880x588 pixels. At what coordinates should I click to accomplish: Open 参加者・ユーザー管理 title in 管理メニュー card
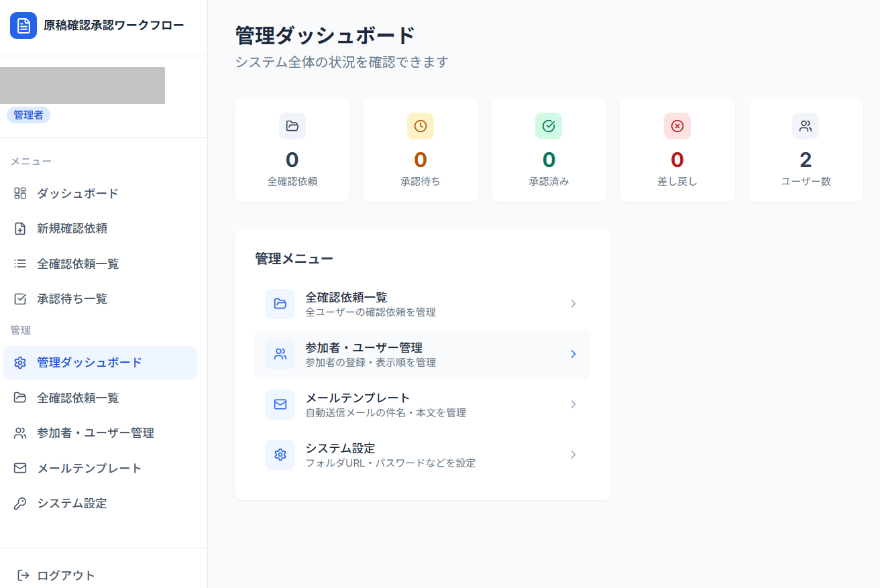(364, 347)
